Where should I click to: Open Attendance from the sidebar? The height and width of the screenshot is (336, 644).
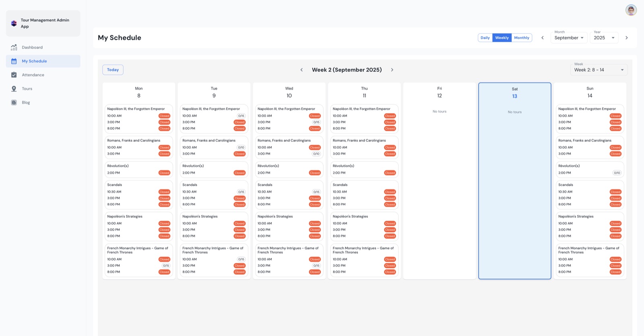pyautogui.click(x=43, y=75)
